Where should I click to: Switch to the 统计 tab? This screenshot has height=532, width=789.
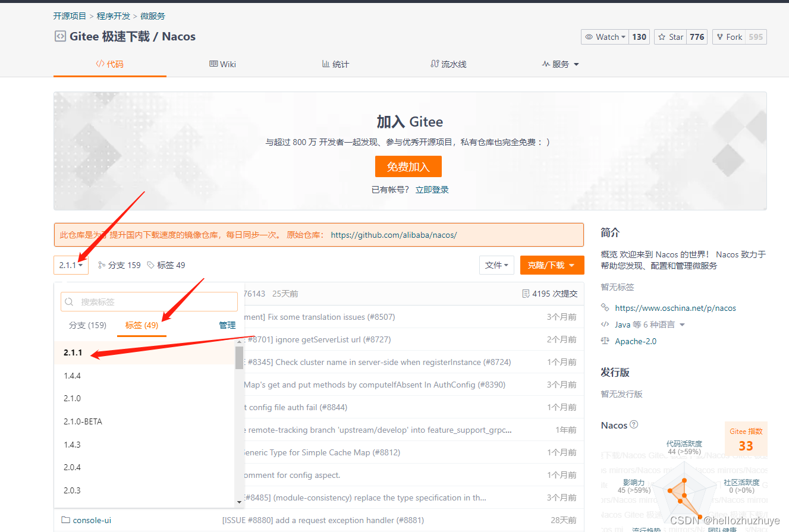(335, 64)
